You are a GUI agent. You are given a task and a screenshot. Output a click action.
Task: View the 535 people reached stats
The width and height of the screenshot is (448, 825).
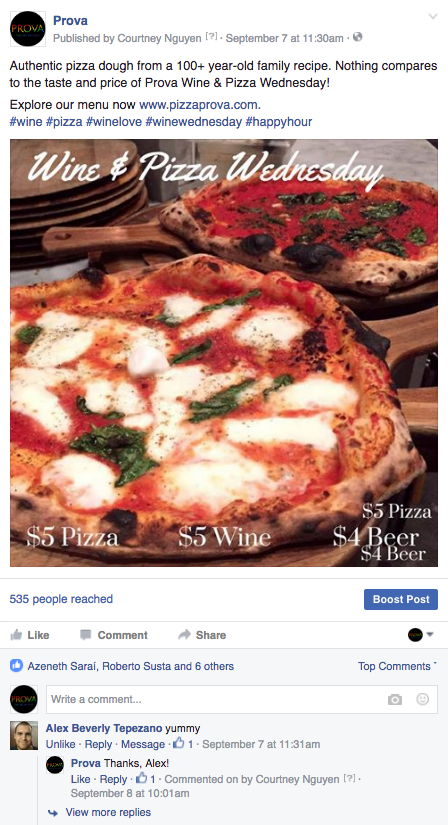[61, 599]
